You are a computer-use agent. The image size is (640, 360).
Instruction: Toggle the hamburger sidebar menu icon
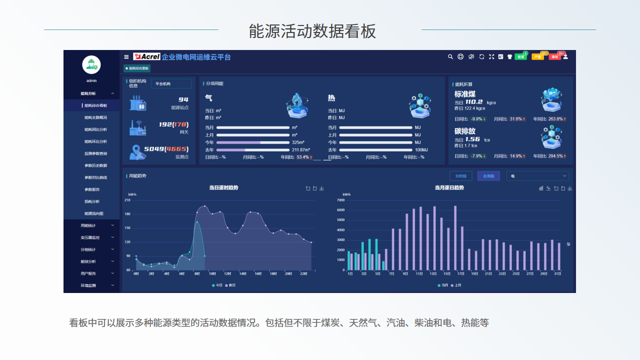click(x=126, y=57)
